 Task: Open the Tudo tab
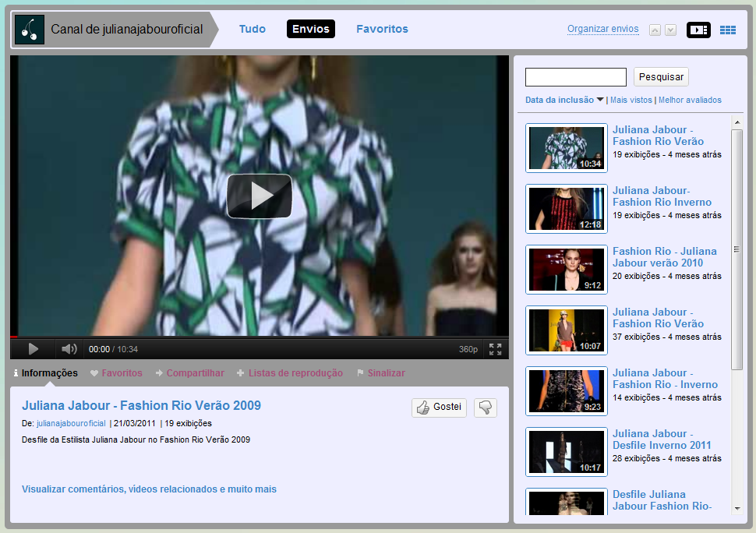(x=253, y=29)
